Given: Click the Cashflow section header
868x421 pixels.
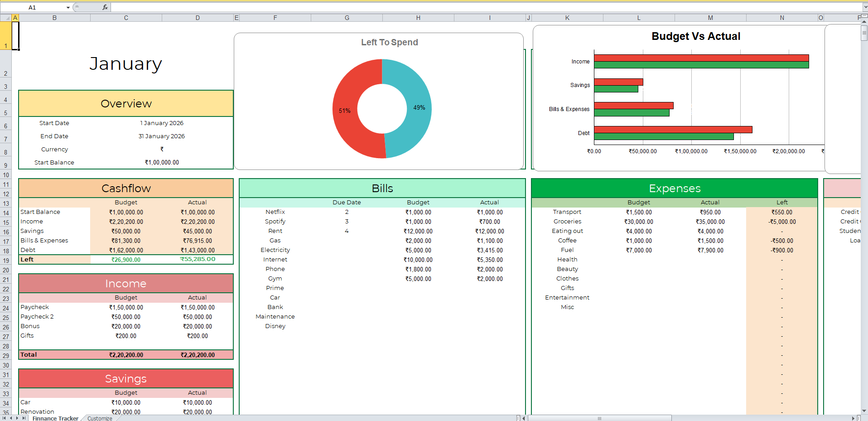Looking at the screenshot, I should (x=126, y=188).
